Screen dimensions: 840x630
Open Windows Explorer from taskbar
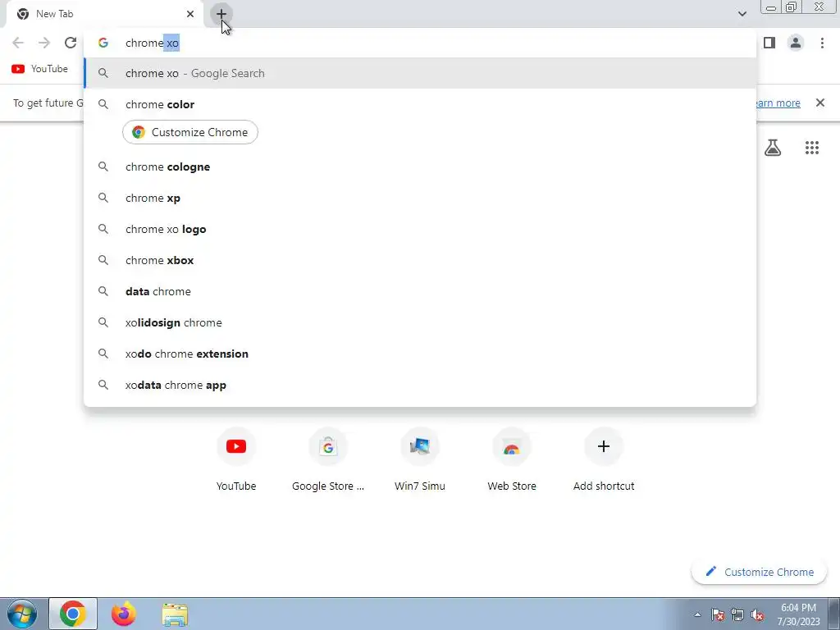tap(175, 614)
